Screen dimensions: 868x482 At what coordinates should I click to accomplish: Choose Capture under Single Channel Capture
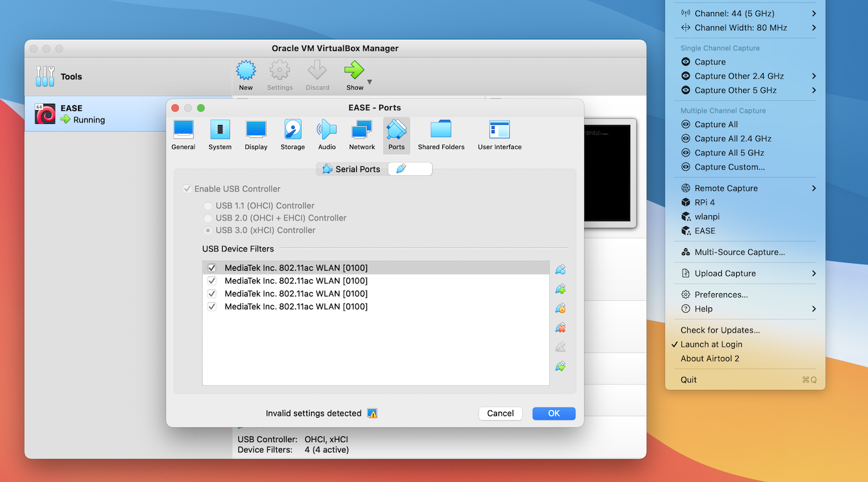[x=745, y=62]
